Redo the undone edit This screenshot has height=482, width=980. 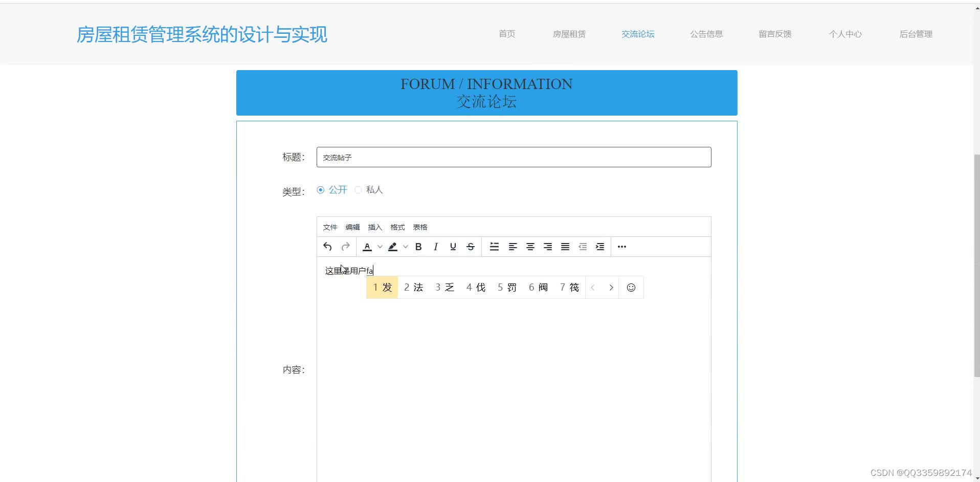pos(346,247)
